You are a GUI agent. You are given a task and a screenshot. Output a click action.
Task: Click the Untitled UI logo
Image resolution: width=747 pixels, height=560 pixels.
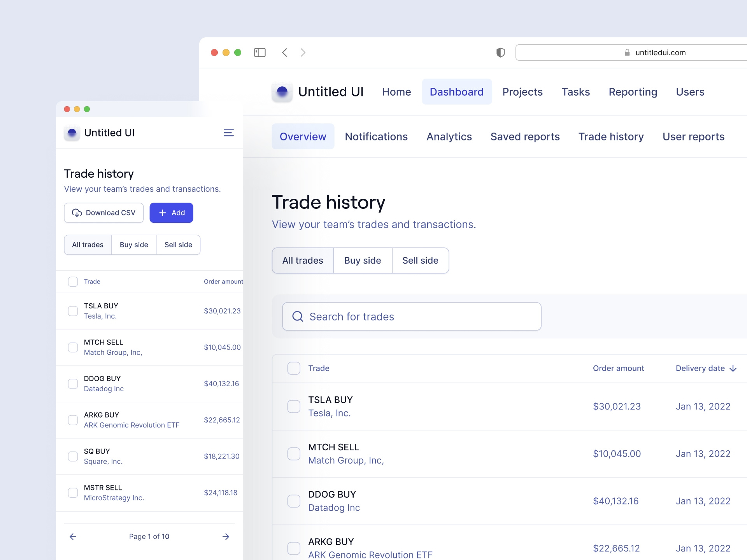tap(282, 91)
